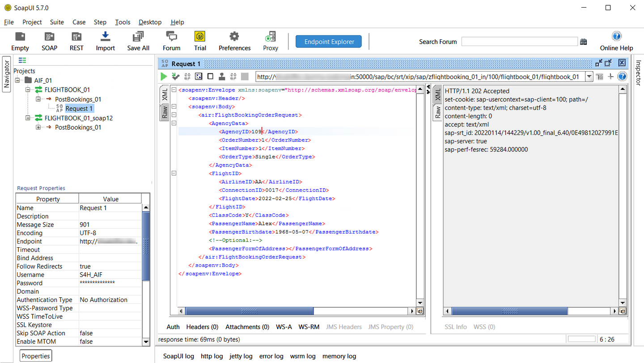Submit request with the green play icon

click(164, 76)
